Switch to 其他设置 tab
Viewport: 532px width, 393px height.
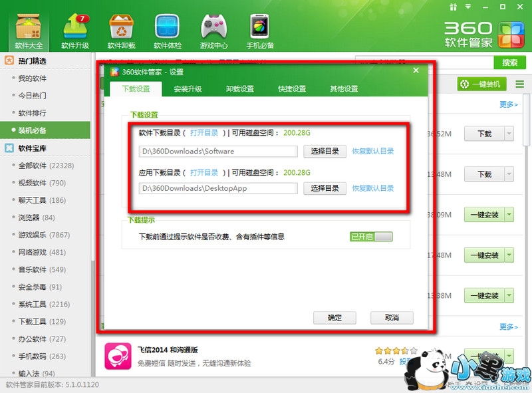tap(344, 89)
